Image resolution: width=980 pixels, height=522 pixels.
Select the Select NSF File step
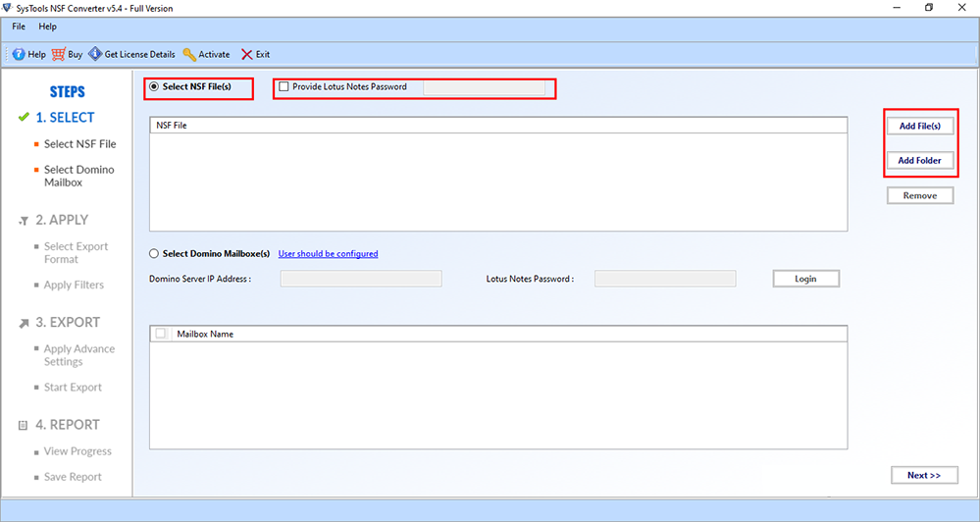click(80, 144)
